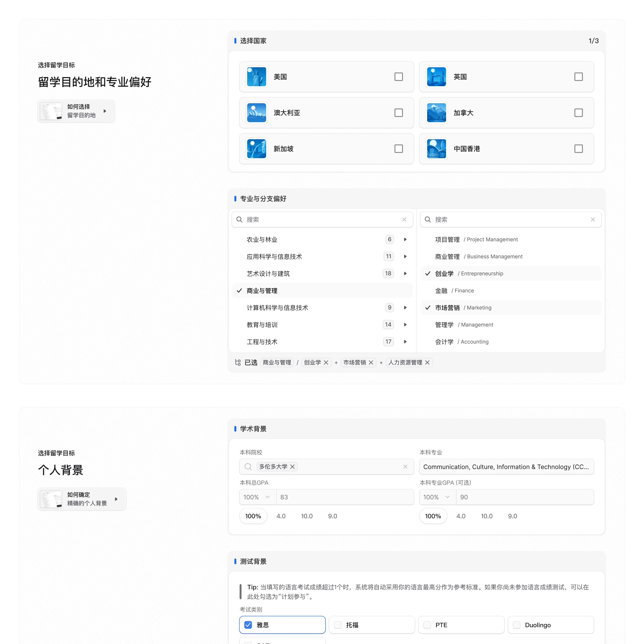Expand the 农业与林业 category arrow
Viewport: 644px width, 644px height.
click(405, 239)
